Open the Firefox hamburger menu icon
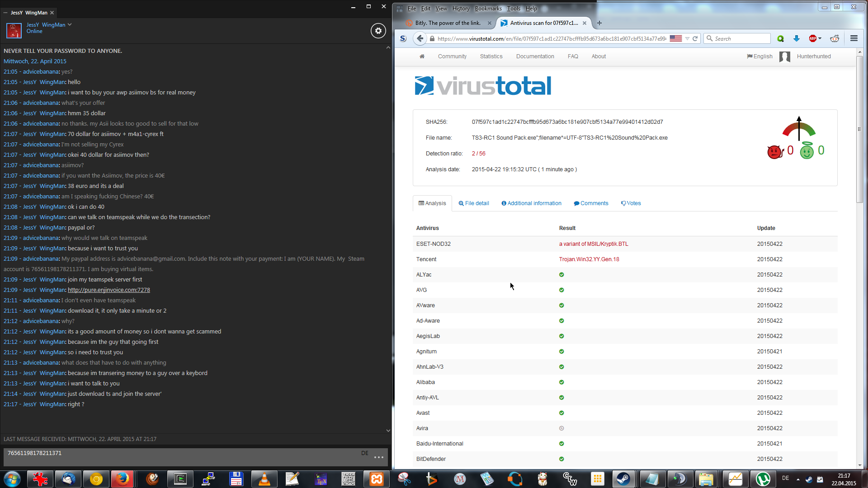868x488 pixels. coord(854,38)
